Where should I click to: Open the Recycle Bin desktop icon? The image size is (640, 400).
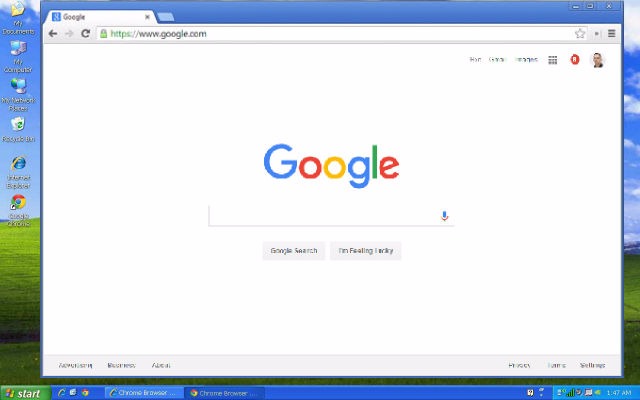[18, 126]
